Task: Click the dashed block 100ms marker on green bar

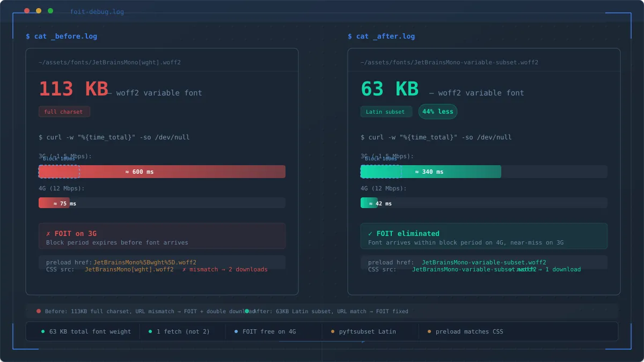Action: point(381,172)
